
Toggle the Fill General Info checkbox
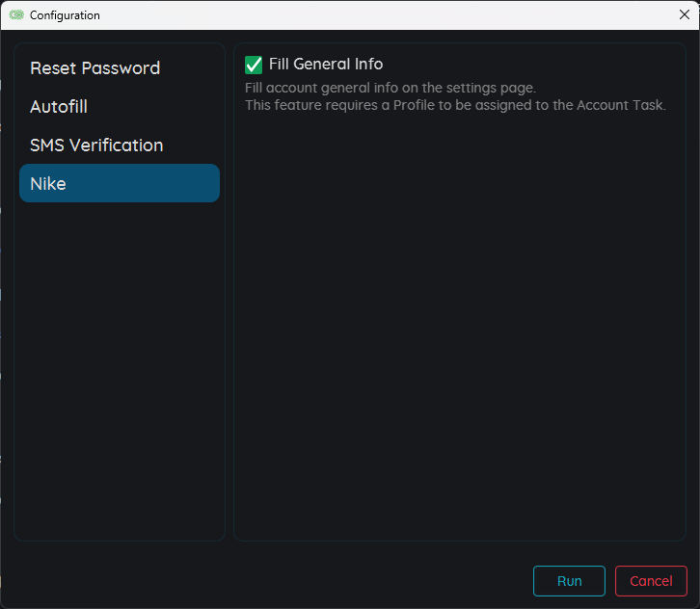click(254, 65)
